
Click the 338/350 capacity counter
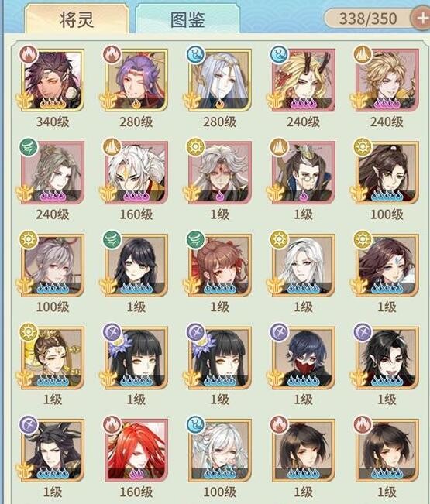tap(368, 19)
